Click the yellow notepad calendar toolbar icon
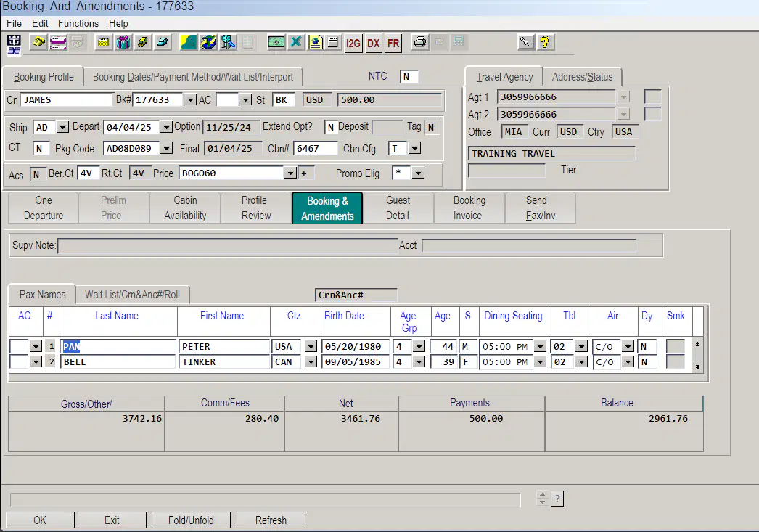The image size is (759, 532). click(102, 43)
